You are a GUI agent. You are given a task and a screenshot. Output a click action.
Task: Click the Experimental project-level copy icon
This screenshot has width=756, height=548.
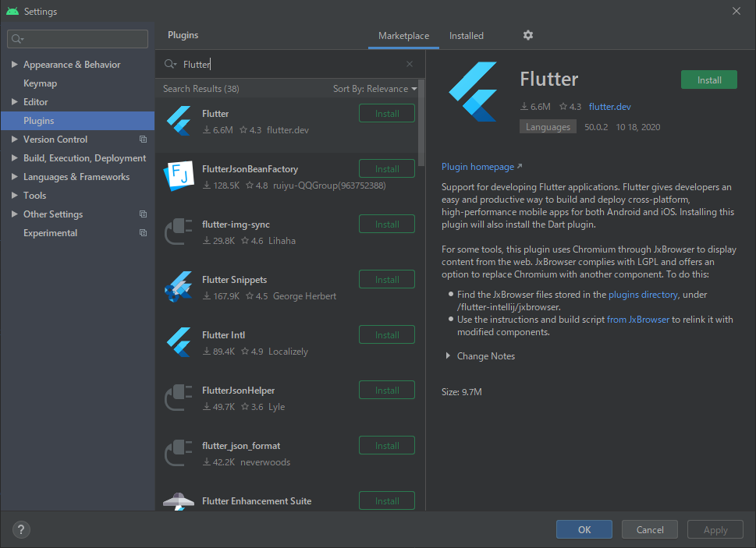(144, 232)
